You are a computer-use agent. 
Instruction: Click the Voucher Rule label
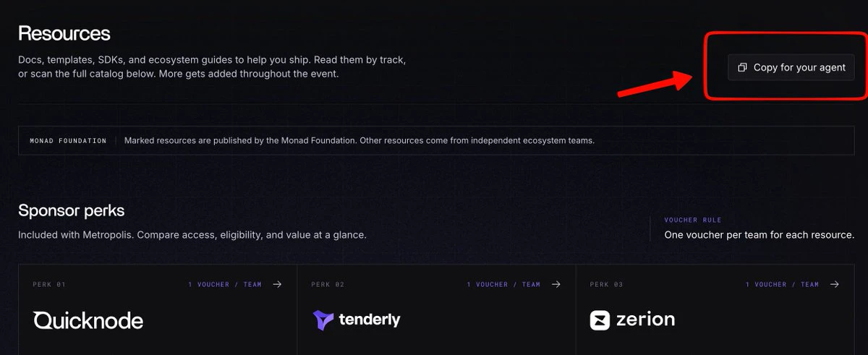tap(694, 220)
